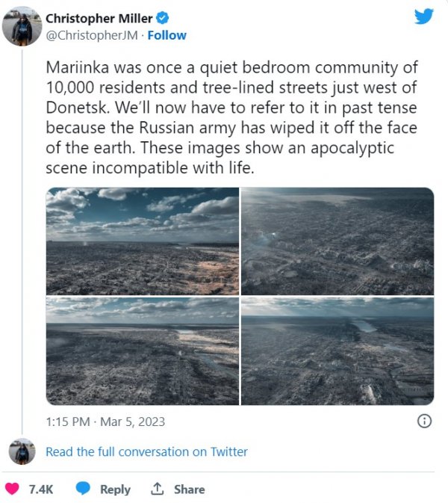Click the small avatar beside conversation link
This screenshot has height=503, width=448.
coord(22,451)
